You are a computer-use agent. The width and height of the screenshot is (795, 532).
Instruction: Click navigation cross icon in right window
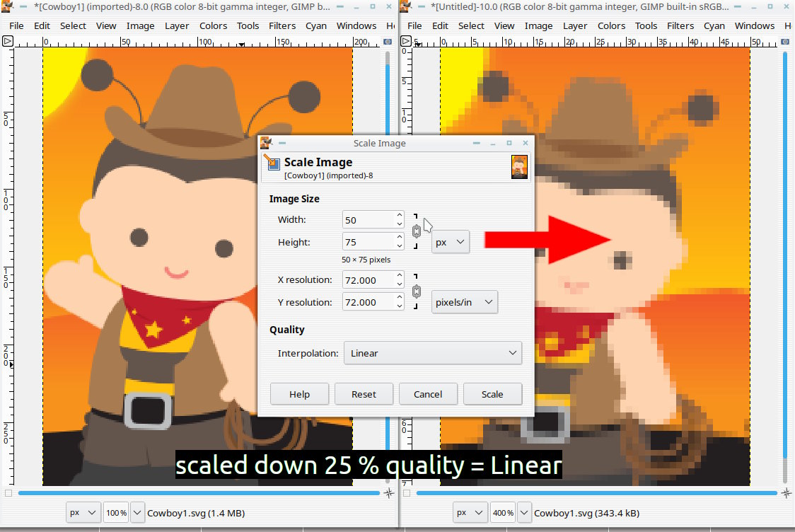tap(787, 493)
